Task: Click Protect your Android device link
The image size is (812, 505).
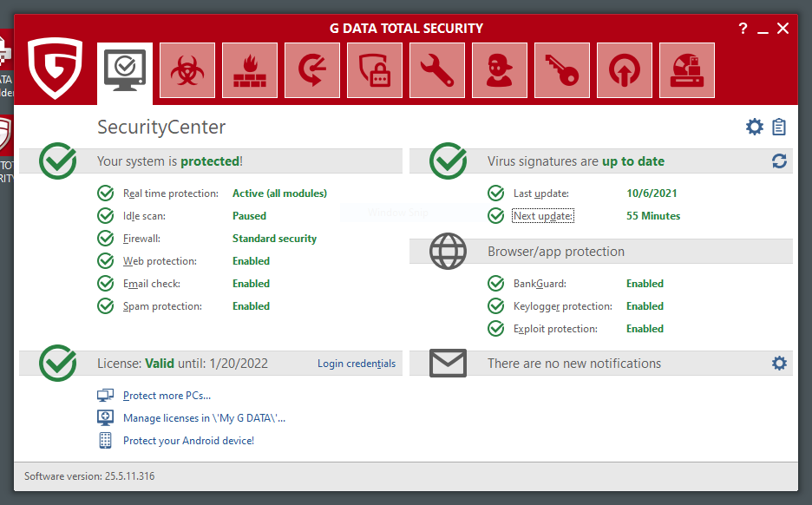Action: click(188, 441)
